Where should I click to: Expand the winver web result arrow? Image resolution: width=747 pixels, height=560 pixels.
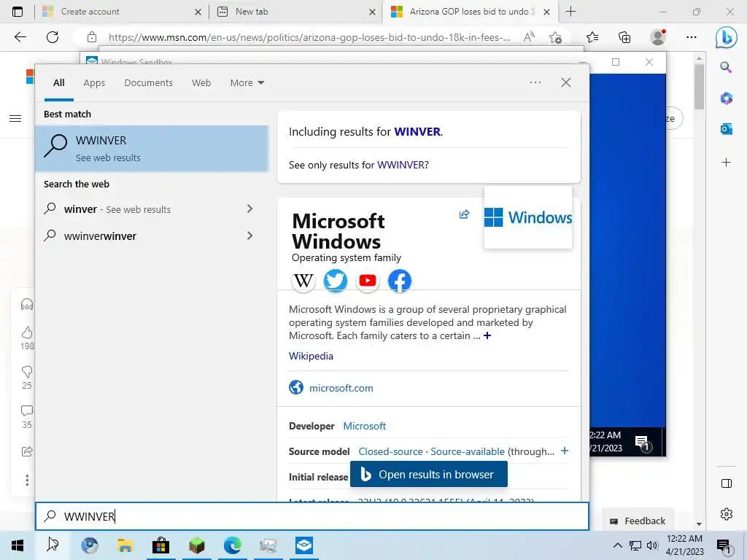[249, 209]
